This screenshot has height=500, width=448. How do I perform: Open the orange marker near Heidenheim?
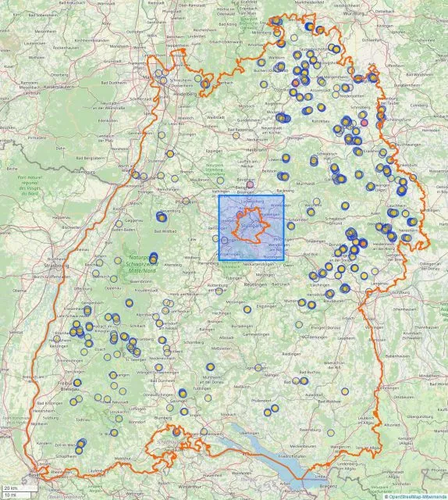coord(363,244)
